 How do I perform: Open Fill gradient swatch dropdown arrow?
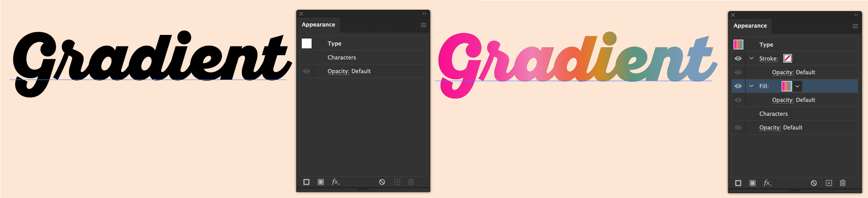pos(797,86)
